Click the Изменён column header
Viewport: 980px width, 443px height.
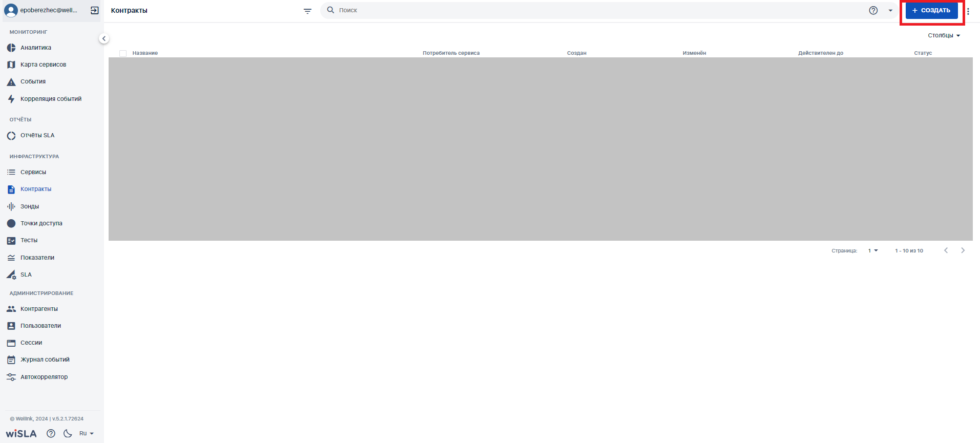click(695, 53)
